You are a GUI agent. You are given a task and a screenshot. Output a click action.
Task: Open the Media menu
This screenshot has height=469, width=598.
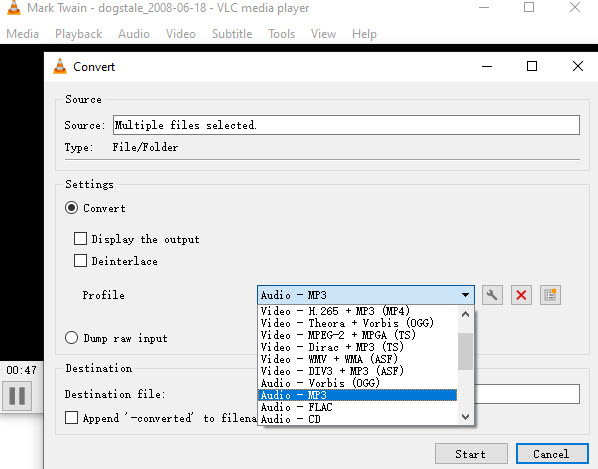23,34
